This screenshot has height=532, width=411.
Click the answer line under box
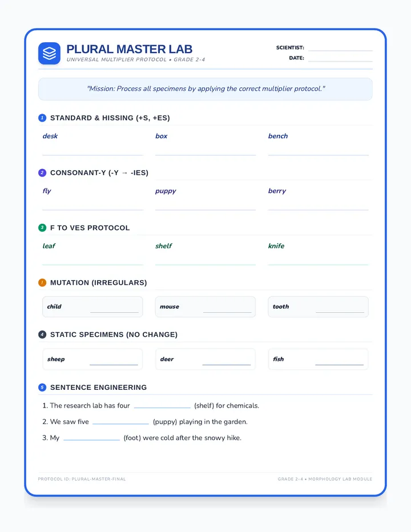point(205,155)
